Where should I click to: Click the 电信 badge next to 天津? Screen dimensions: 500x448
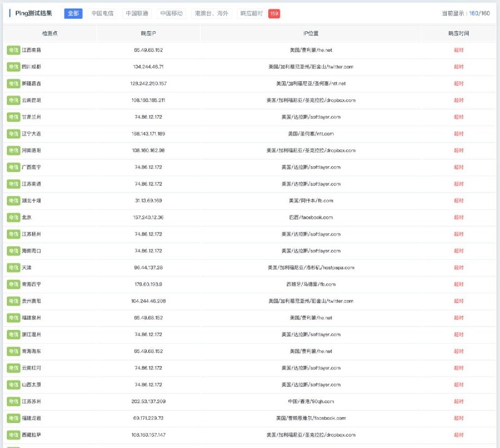click(13, 267)
